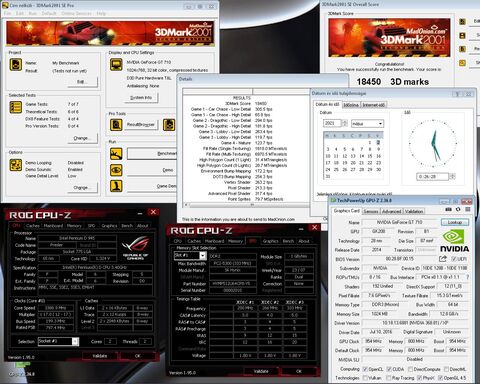
Task: Click the Demo eye icon in Run section
Action: click(116, 170)
